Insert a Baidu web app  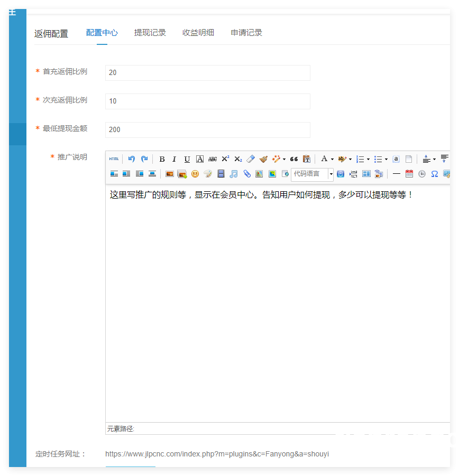click(341, 174)
